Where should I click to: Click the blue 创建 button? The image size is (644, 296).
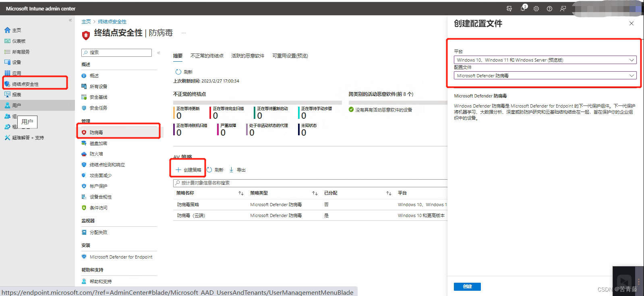click(467, 286)
